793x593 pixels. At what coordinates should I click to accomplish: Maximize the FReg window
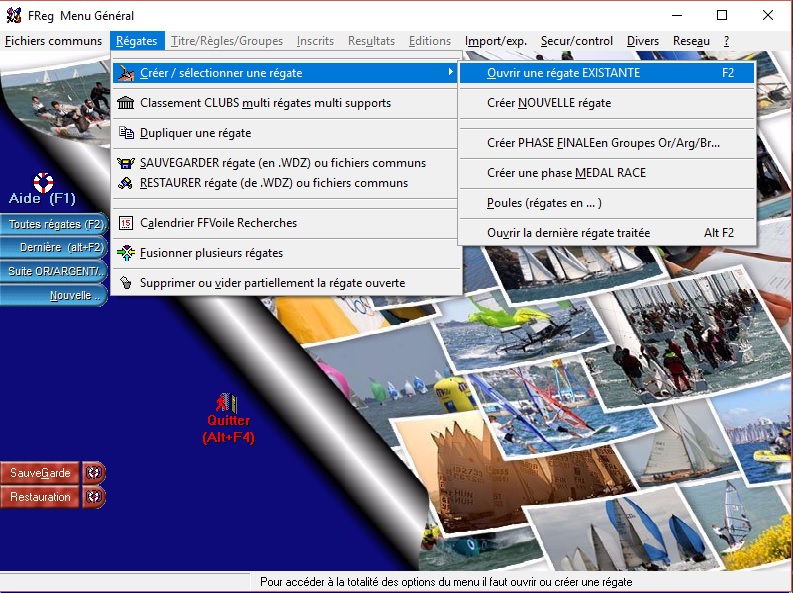[x=722, y=15]
